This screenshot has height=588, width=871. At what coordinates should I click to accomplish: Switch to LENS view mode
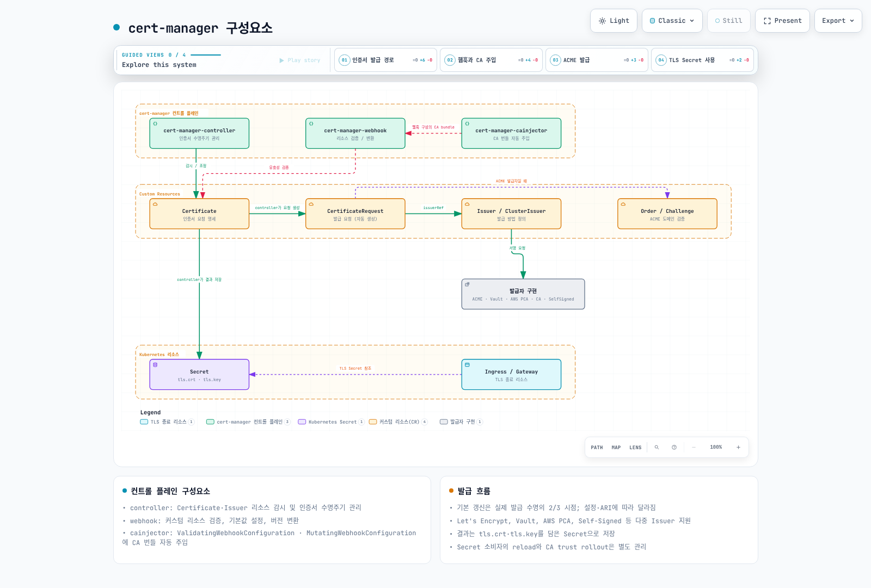[635, 448]
